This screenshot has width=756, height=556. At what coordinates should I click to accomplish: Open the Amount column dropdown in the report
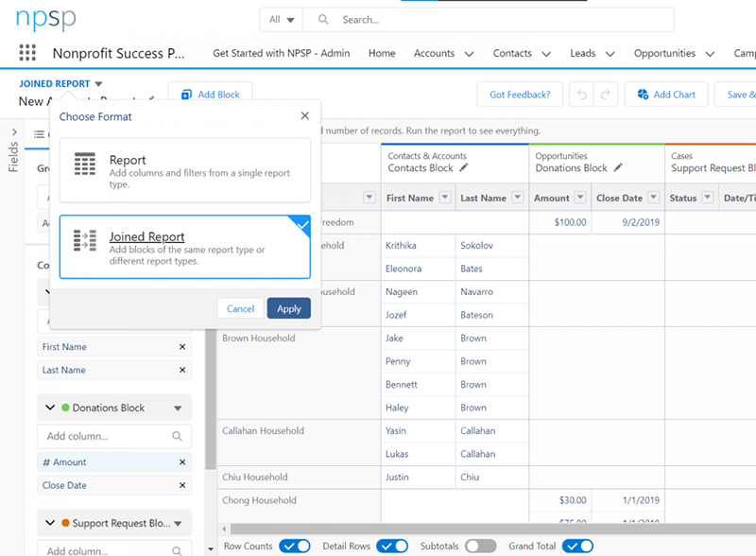[578, 198]
